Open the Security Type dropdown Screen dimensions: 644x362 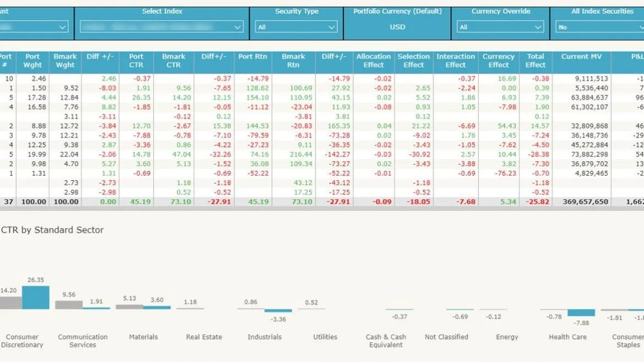tap(296, 26)
